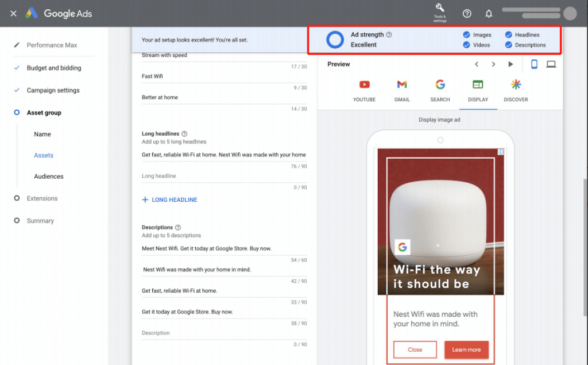Click Learn more in ad preview

466,349
